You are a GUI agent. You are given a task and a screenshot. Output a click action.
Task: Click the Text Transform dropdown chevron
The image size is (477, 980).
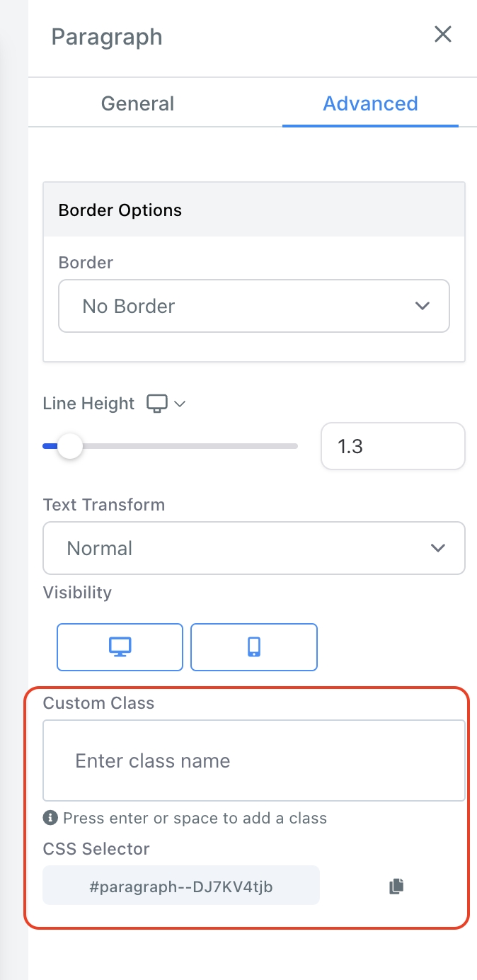pos(438,548)
